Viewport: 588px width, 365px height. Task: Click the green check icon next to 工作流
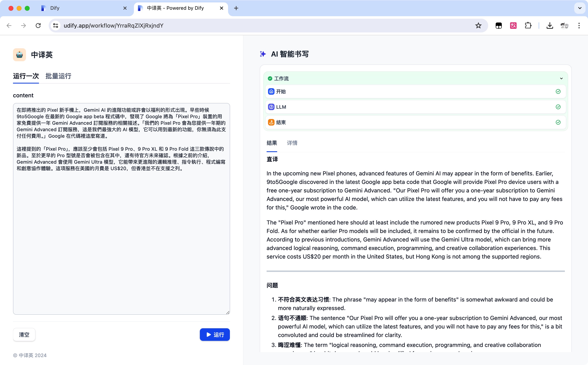pyautogui.click(x=270, y=78)
